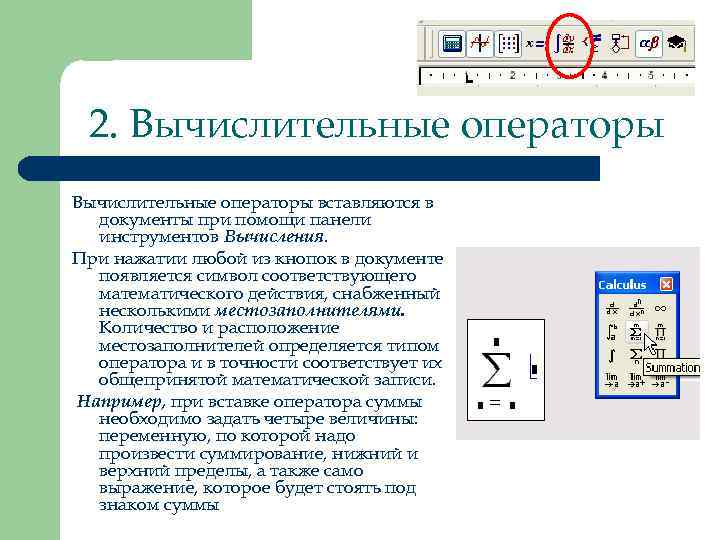Close the Calculus palette
The height and width of the screenshot is (540, 720).
(x=666, y=285)
